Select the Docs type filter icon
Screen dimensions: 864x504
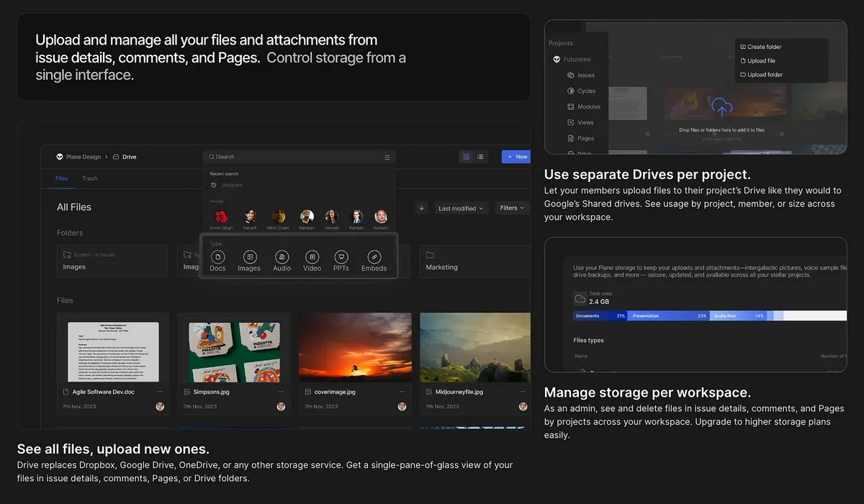[217, 257]
